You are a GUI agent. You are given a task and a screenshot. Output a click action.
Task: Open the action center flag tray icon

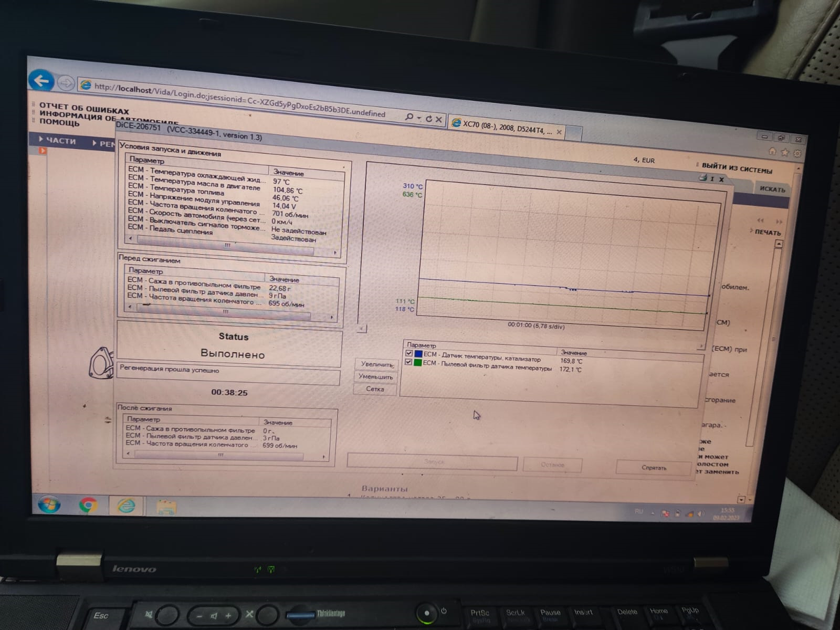tap(665, 513)
